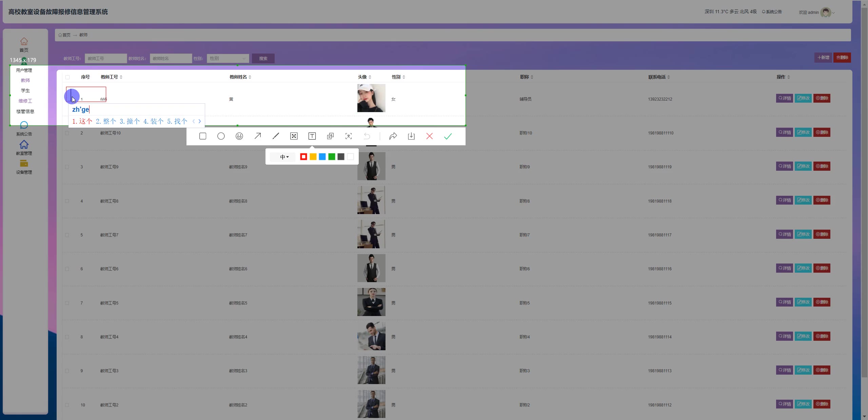Expand the 性别 filter dropdown

228,58
